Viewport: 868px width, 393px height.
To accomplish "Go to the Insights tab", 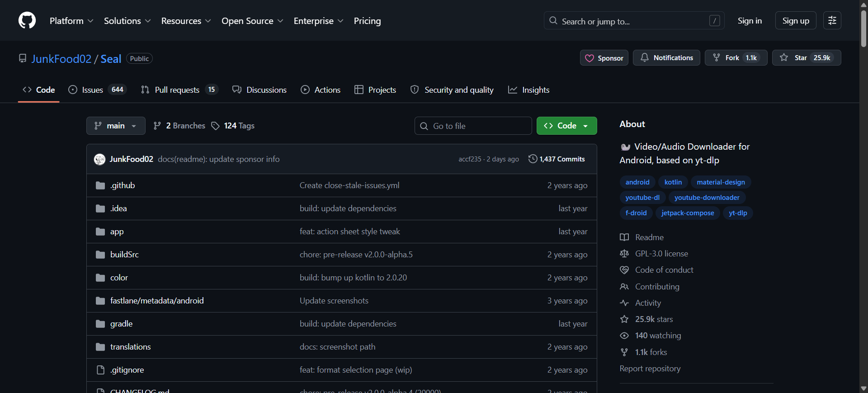I will [x=529, y=90].
